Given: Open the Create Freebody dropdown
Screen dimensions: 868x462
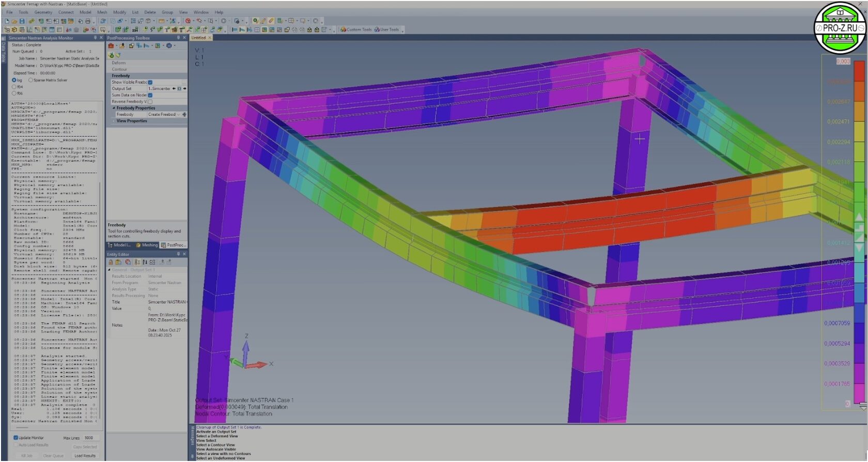Looking at the screenshot, I should tap(179, 115).
